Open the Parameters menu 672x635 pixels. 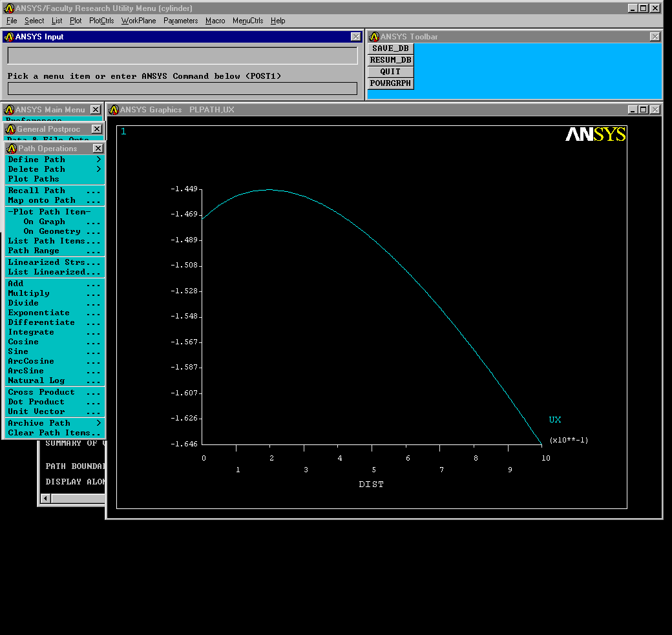tap(180, 21)
